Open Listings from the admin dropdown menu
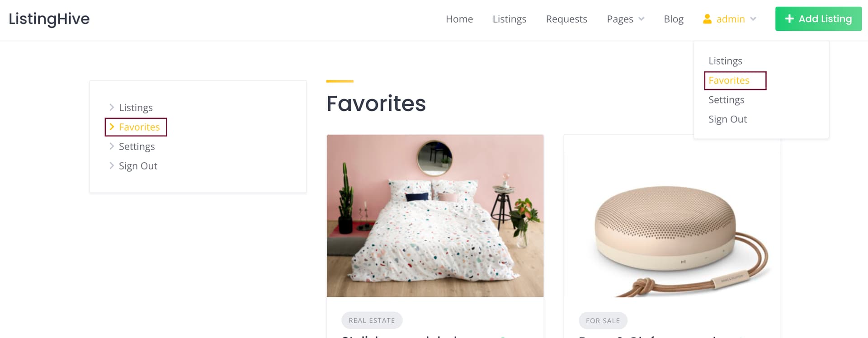Viewport: 868px width, 338px height. 725,61
